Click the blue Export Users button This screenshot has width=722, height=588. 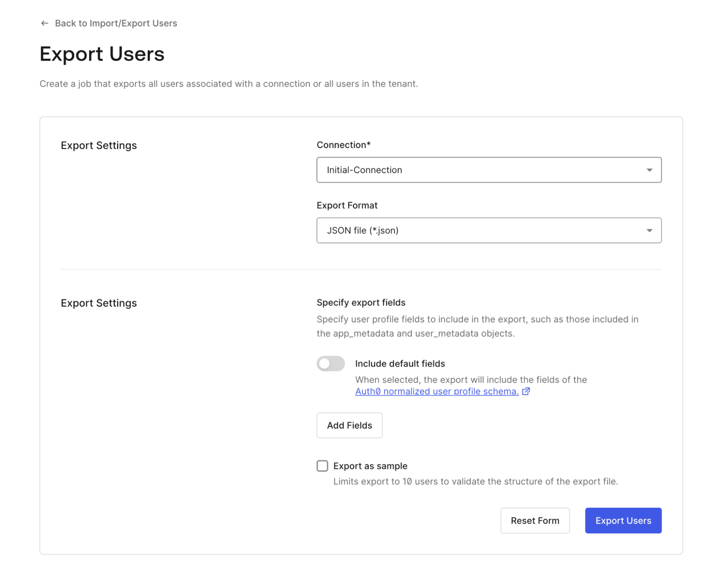[x=623, y=520]
